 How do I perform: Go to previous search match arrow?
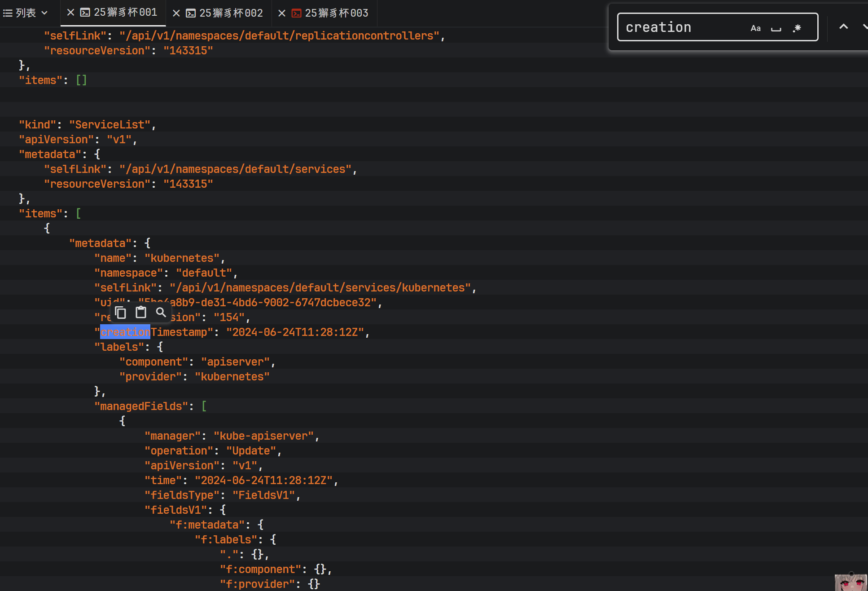(844, 27)
